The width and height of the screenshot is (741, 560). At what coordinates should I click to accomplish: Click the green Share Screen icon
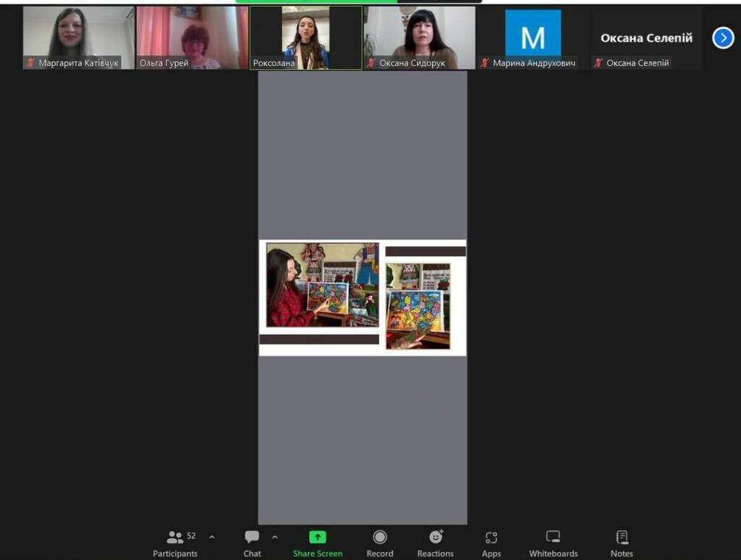pos(318,537)
